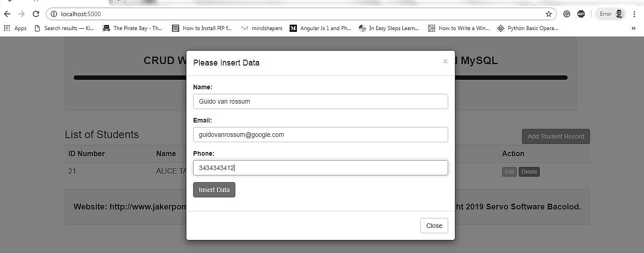The width and height of the screenshot is (644, 253).
Task: Submit the form with Insert Data
Action: tap(214, 190)
